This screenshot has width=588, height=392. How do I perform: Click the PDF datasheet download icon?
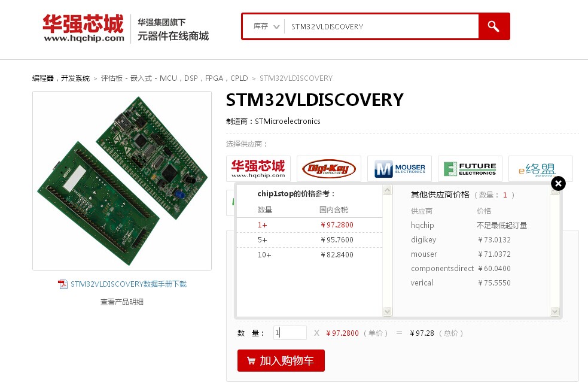click(63, 284)
